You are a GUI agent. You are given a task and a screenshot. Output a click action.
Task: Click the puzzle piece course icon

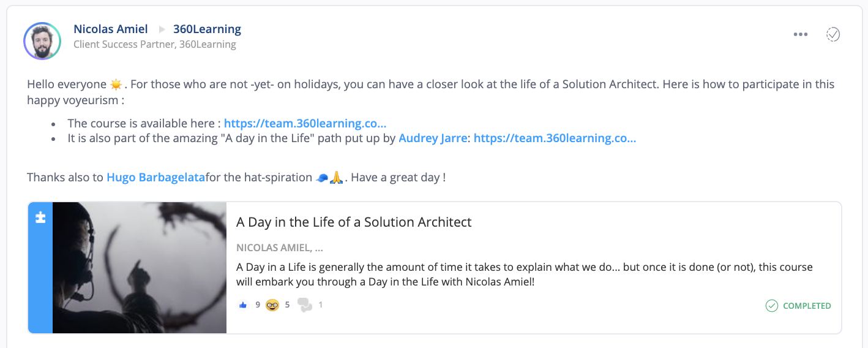click(x=40, y=217)
